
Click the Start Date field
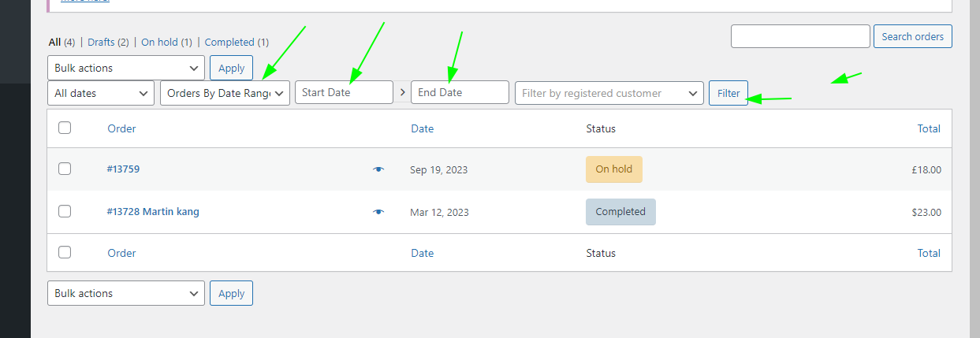(x=344, y=92)
